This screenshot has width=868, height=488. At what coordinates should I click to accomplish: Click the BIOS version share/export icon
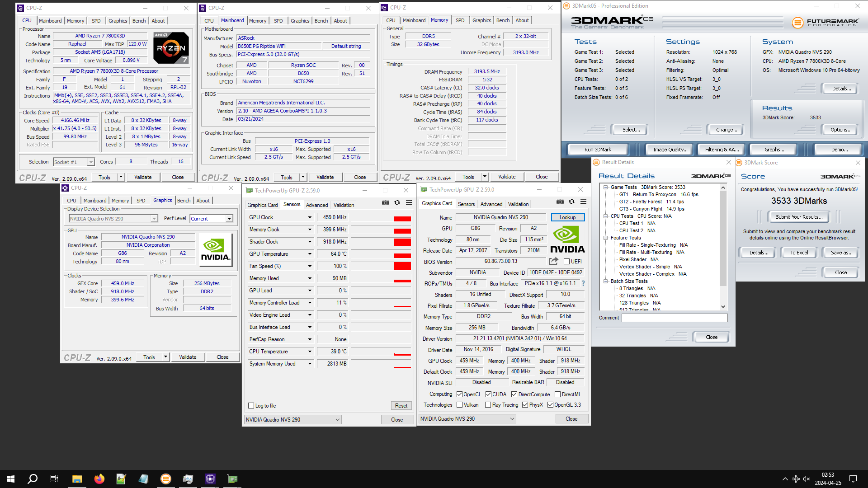[x=553, y=261]
